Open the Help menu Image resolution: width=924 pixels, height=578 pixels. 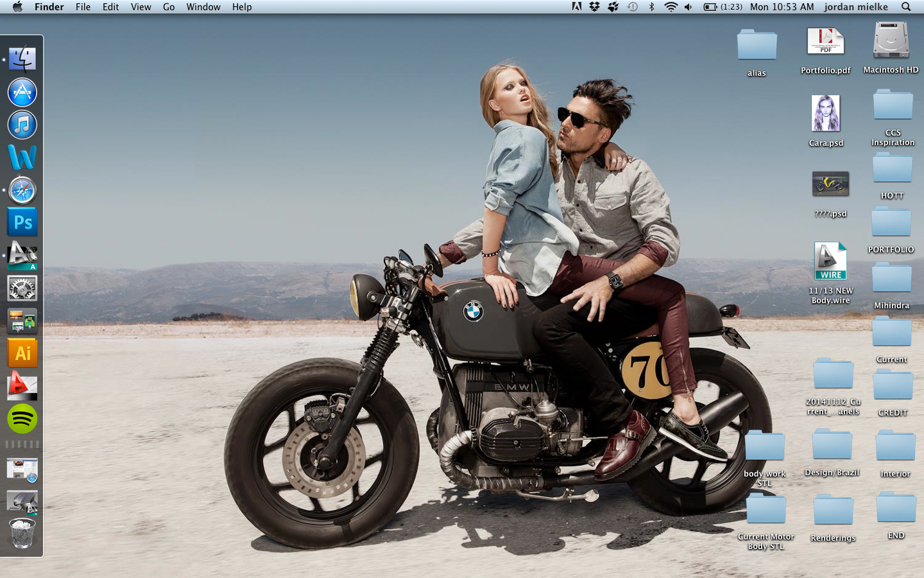coord(242,6)
